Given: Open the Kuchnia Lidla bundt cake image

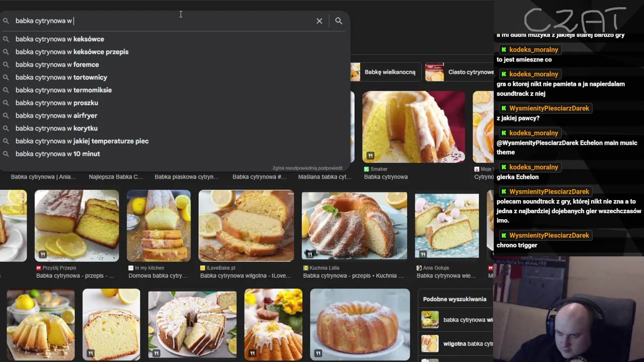Looking at the screenshot, I should click(354, 226).
